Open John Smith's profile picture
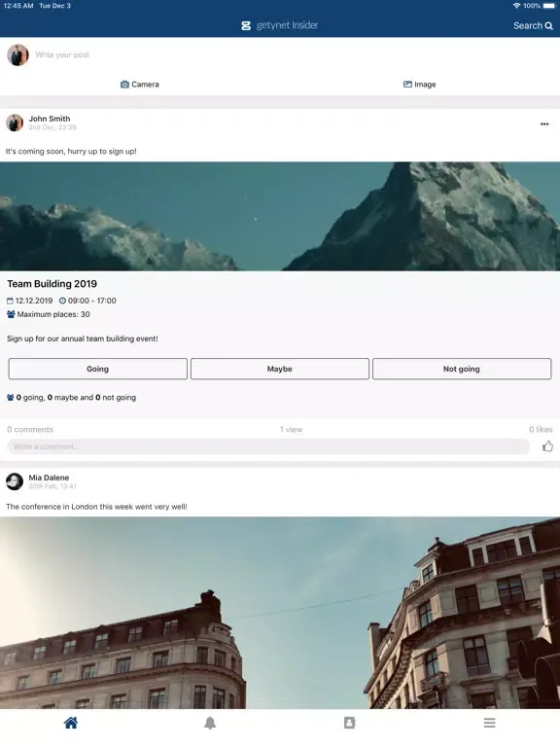This screenshot has width=560, height=747. click(15, 123)
